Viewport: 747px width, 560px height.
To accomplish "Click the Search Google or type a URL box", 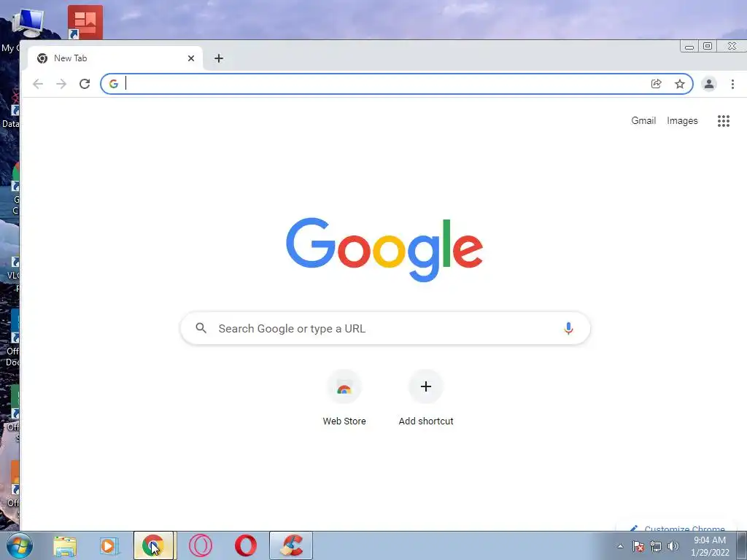I will [385, 329].
